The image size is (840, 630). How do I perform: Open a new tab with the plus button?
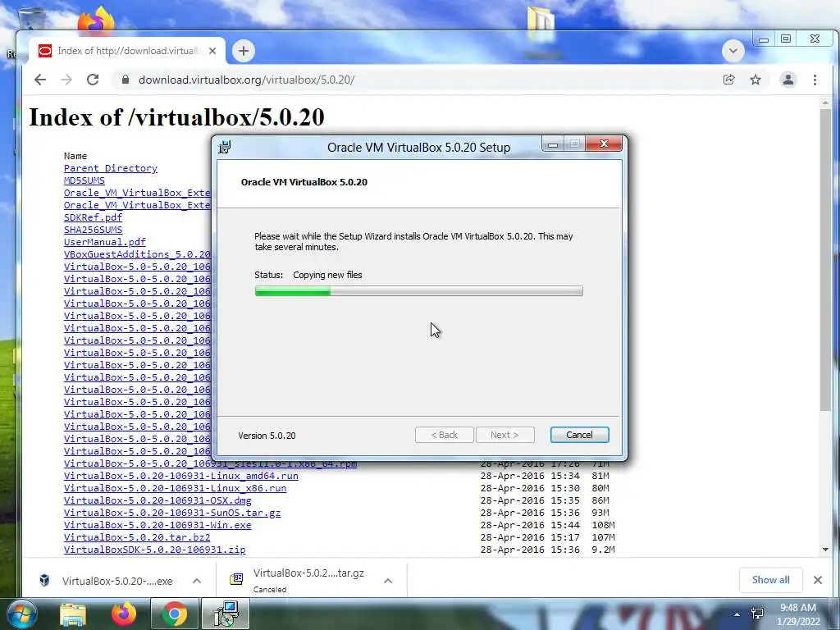[x=244, y=51]
